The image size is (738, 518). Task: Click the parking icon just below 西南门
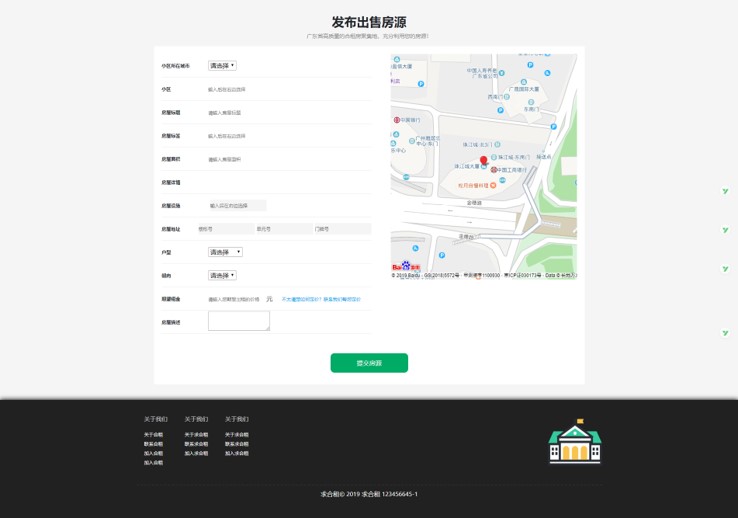(500, 110)
